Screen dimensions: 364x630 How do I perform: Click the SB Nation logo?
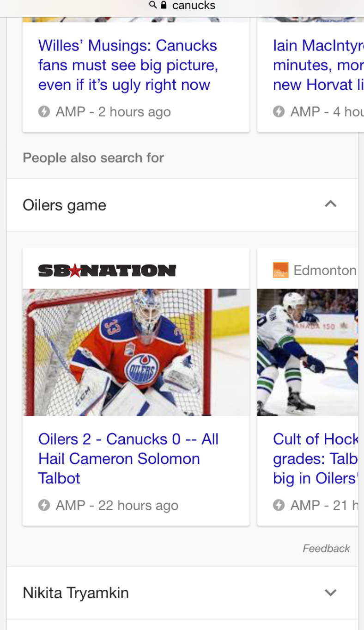click(x=107, y=270)
